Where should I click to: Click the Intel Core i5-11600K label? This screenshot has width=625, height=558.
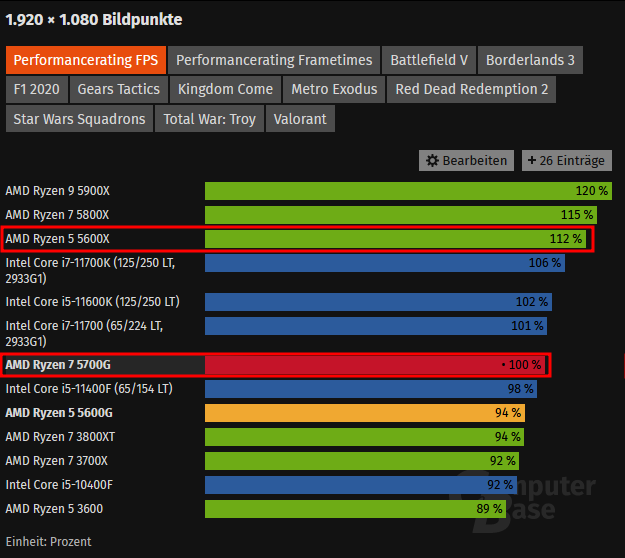tap(92, 302)
